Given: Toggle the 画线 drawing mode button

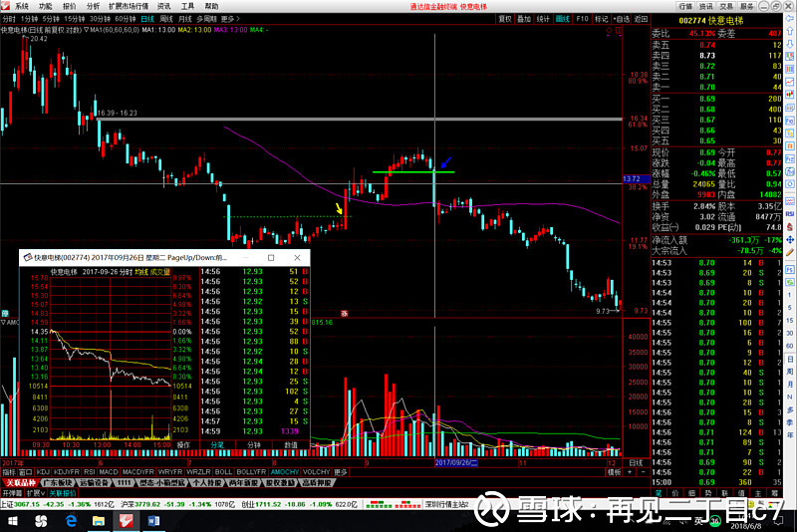Looking at the screenshot, I should pyautogui.click(x=564, y=18).
